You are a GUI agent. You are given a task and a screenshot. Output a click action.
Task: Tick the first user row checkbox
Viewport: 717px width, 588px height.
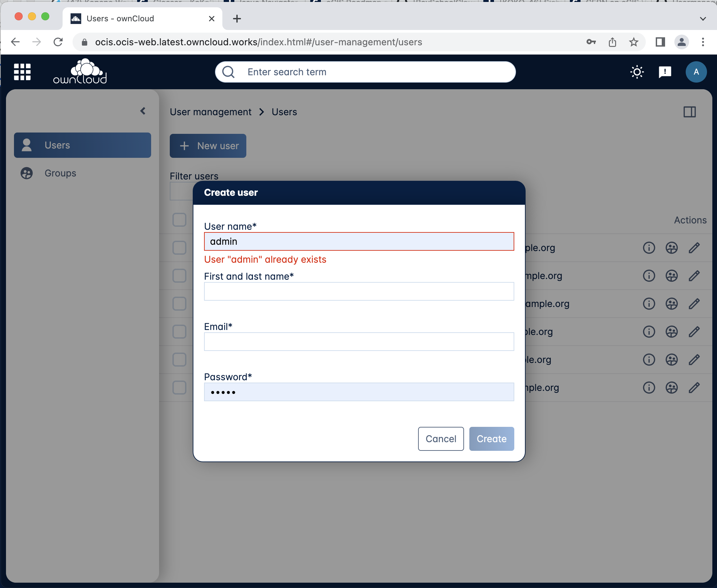(179, 248)
